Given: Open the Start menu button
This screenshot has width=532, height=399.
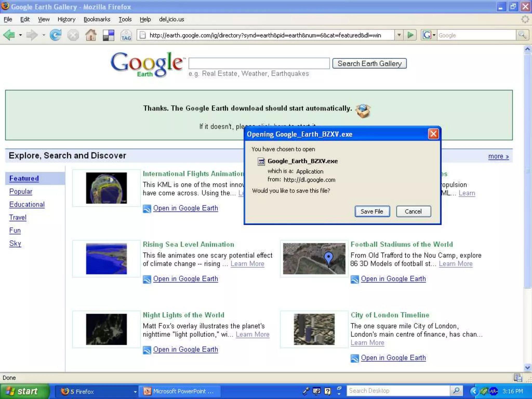Looking at the screenshot, I should click(x=24, y=391).
